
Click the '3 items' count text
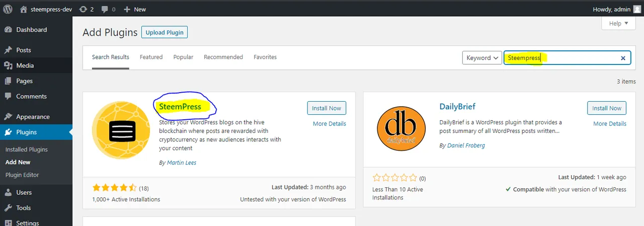(626, 82)
